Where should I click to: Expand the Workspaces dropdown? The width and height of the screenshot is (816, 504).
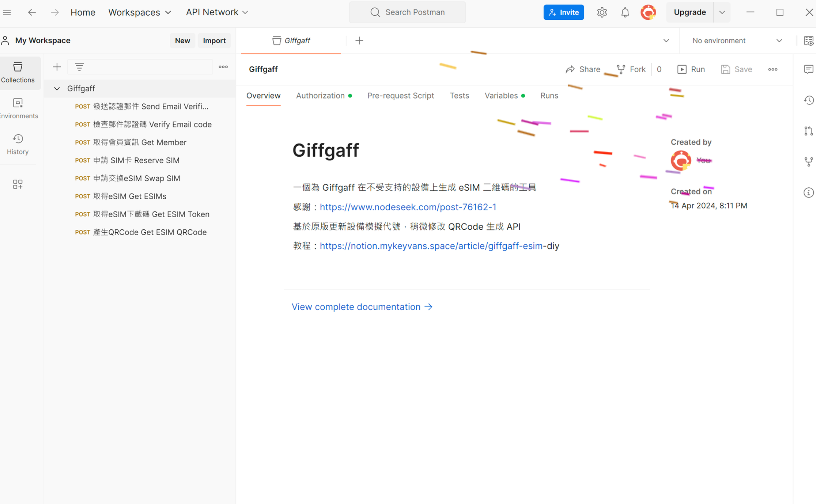click(139, 12)
